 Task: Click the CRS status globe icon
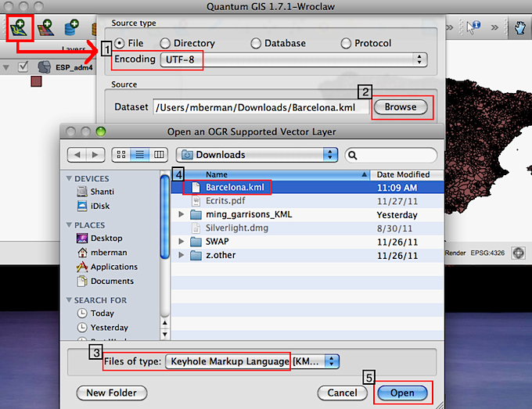(x=519, y=253)
